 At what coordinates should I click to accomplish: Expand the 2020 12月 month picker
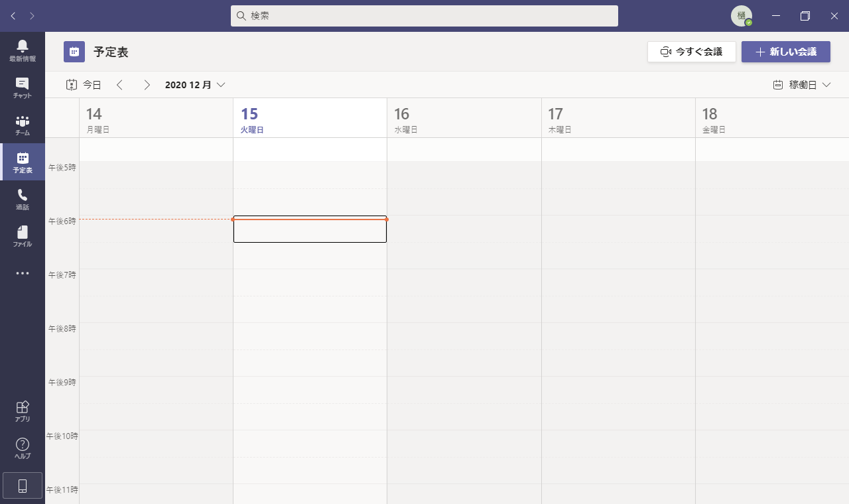pos(195,85)
